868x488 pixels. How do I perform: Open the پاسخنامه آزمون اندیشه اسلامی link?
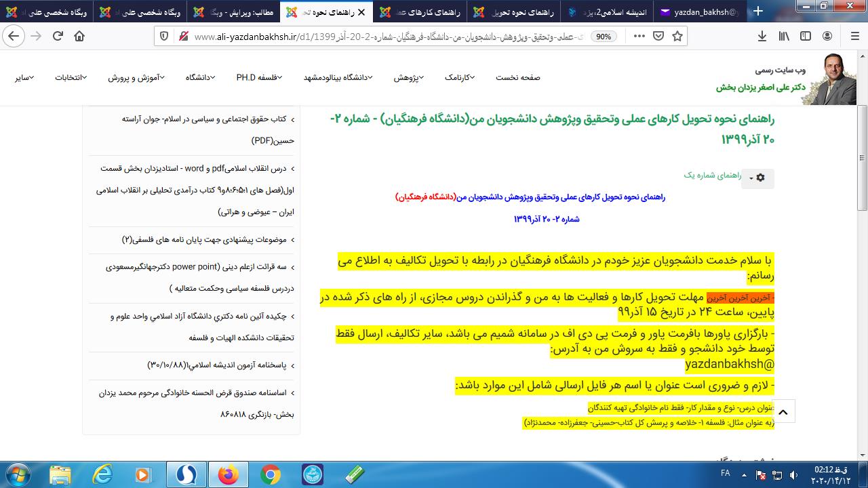point(217,365)
